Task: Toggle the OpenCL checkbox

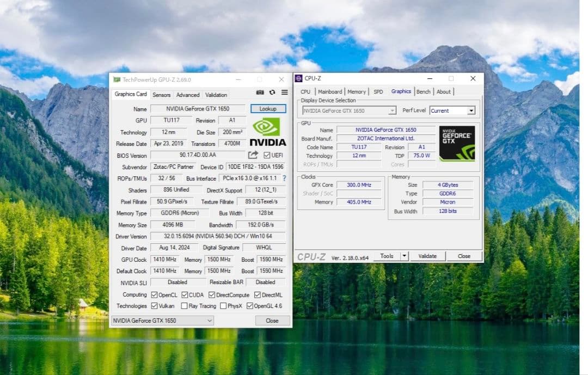Action: 154,295
